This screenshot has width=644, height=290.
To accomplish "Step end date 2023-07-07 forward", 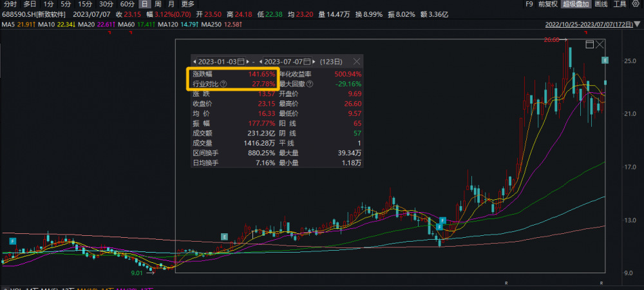I will 315,62.
